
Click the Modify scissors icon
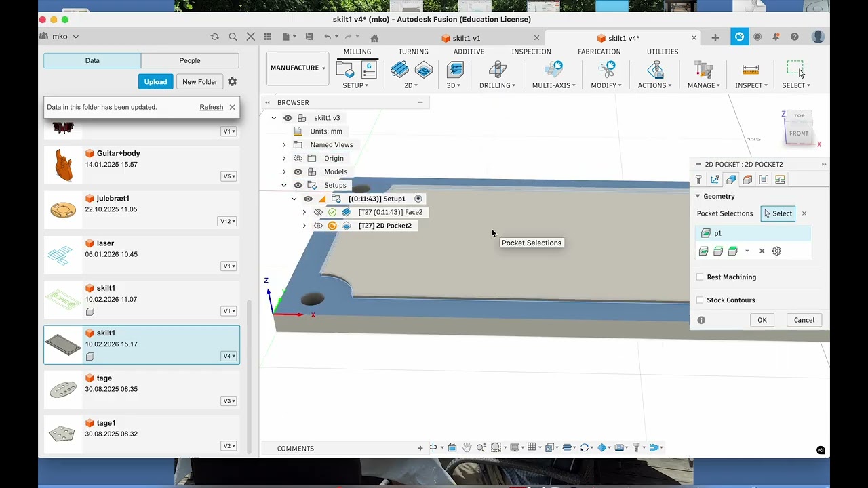coord(606,69)
